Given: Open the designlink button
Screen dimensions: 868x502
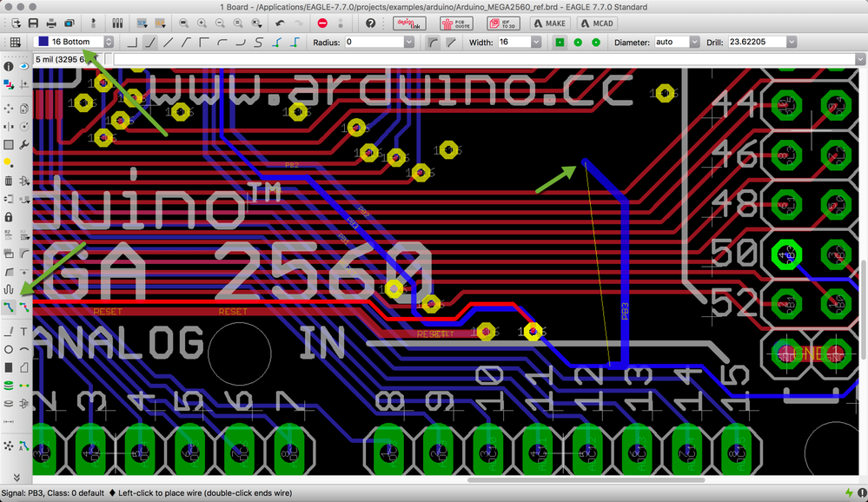Looking at the screenshot, I should [x=409, y=23].
